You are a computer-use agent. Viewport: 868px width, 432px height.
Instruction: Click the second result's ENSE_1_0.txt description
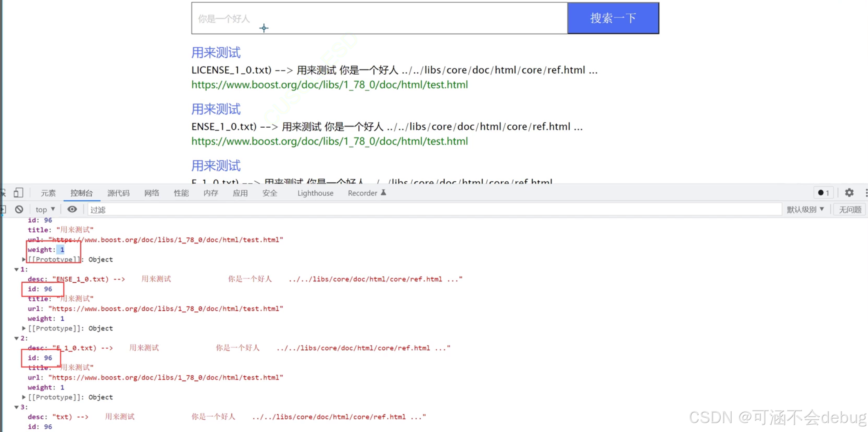[387, 127]
